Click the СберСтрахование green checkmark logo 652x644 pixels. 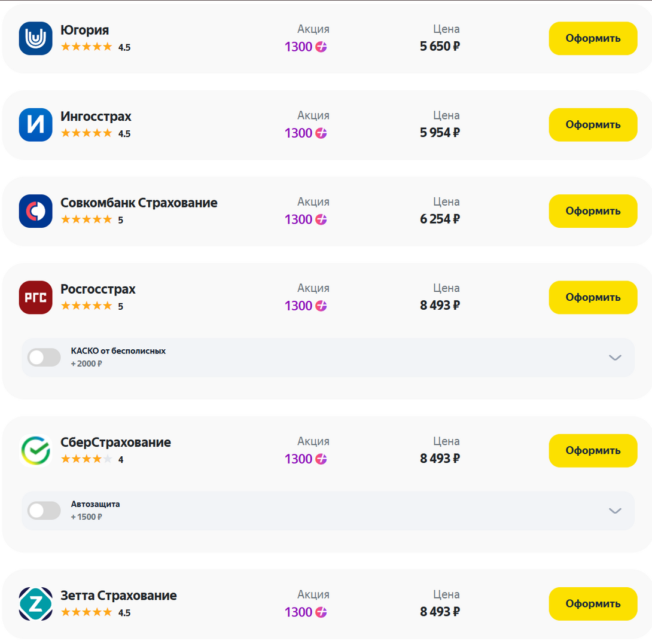(36, 450)
